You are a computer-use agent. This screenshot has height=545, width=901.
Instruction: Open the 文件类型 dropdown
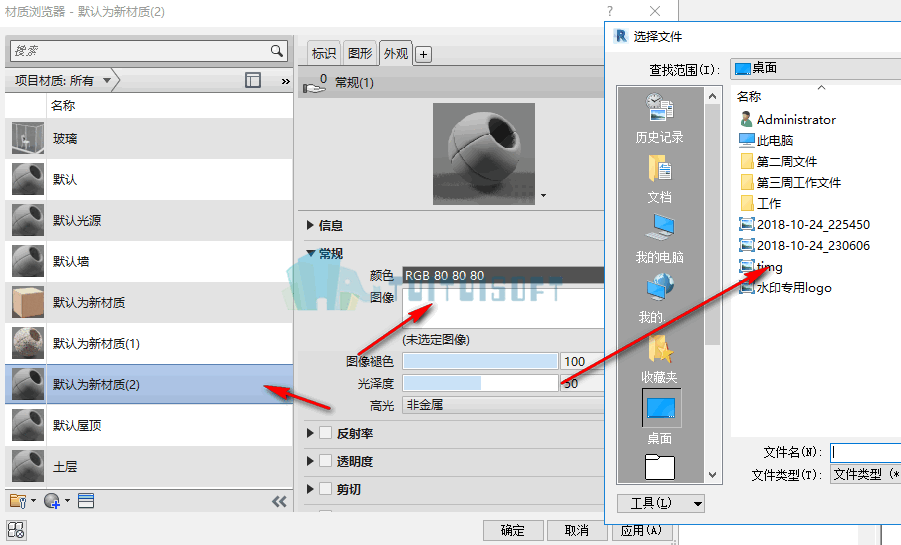[x=865, y=474]
